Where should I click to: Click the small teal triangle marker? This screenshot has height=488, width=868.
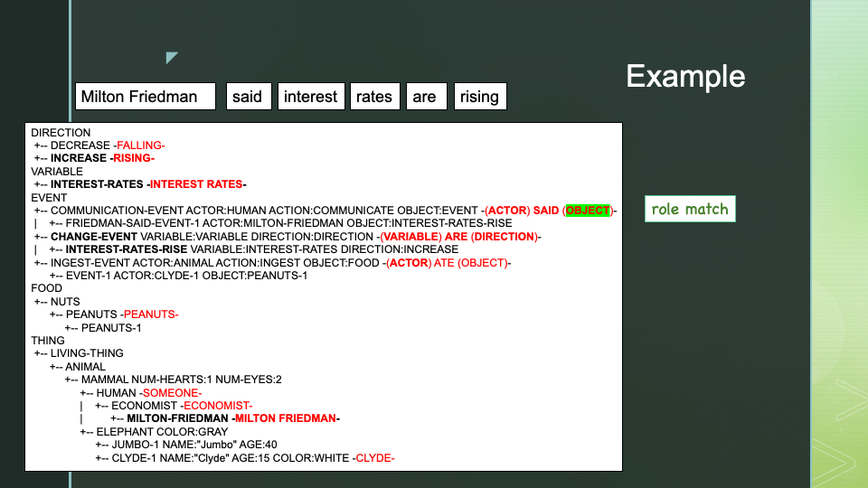171,57
